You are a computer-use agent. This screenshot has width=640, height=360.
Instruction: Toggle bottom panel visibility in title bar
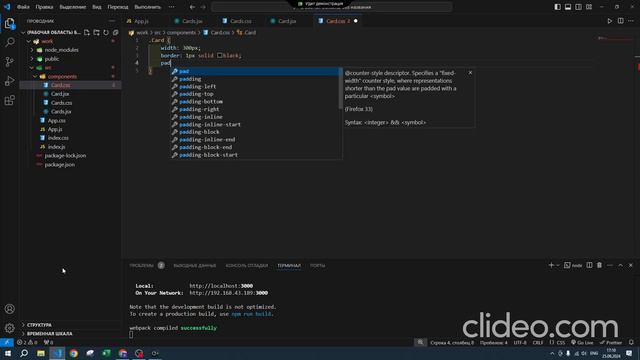point(568,7)
